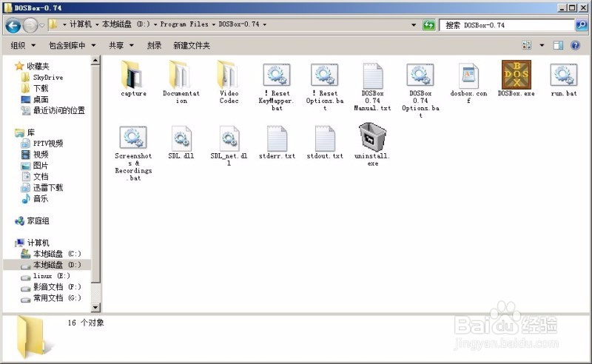Click the search magnifier button
The height and width of the screenshot is (364, 592).
pos(582,25)
